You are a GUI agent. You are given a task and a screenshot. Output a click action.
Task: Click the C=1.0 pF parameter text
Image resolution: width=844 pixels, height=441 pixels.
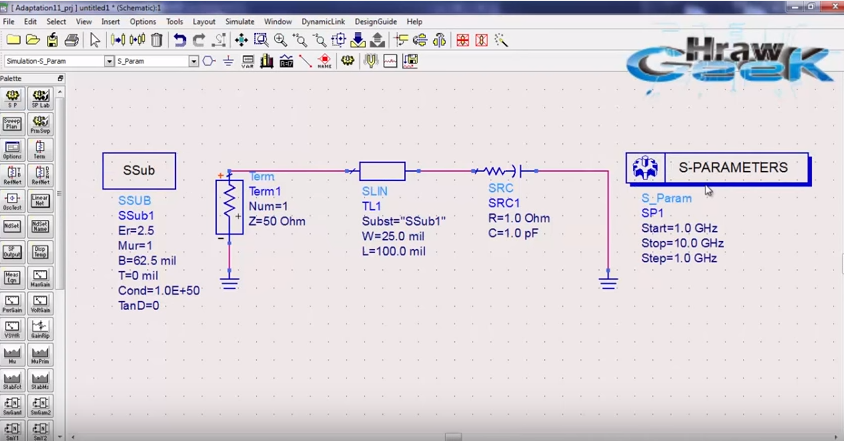click(x=514, y=233)
